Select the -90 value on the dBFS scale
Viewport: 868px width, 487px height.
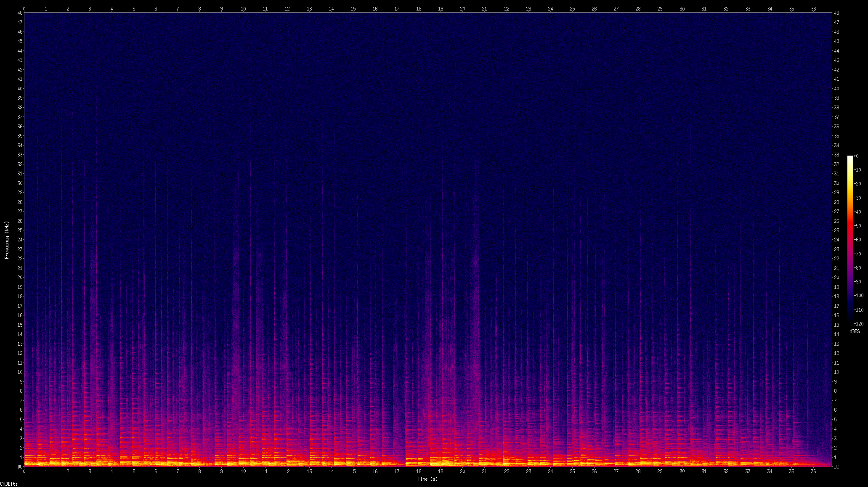point(857,282)
